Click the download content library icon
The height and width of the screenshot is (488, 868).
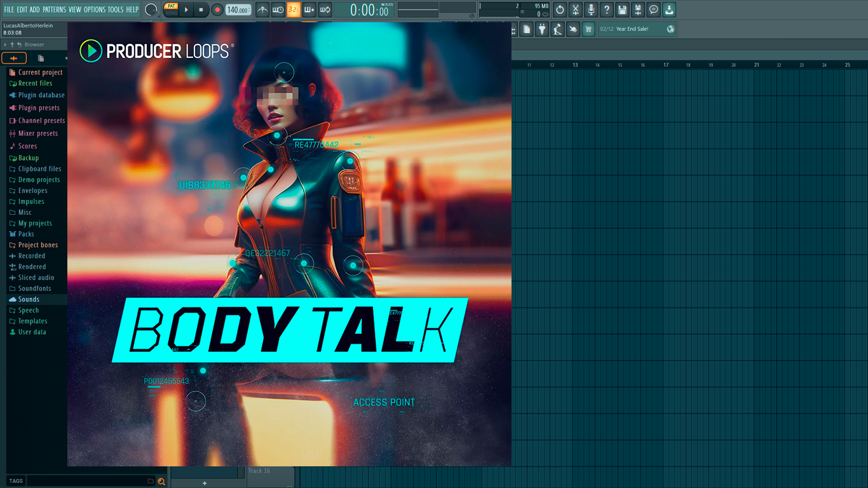(x=669, y=10)
